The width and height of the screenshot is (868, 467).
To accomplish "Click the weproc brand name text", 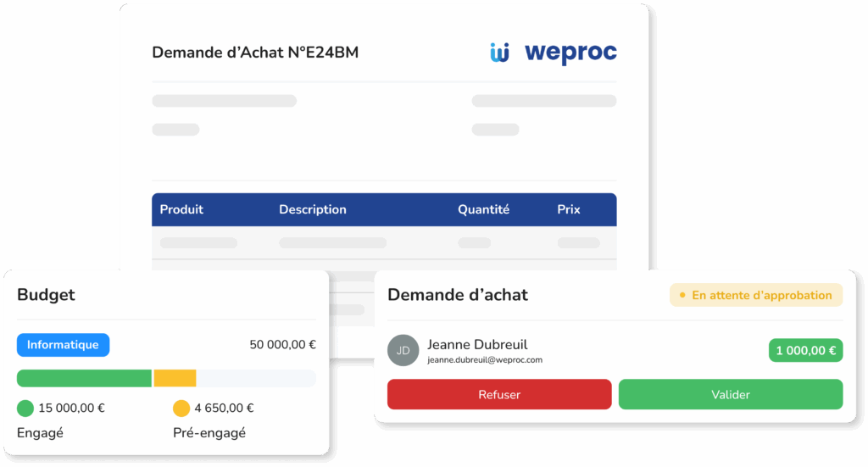I will [x=570, y=53].
